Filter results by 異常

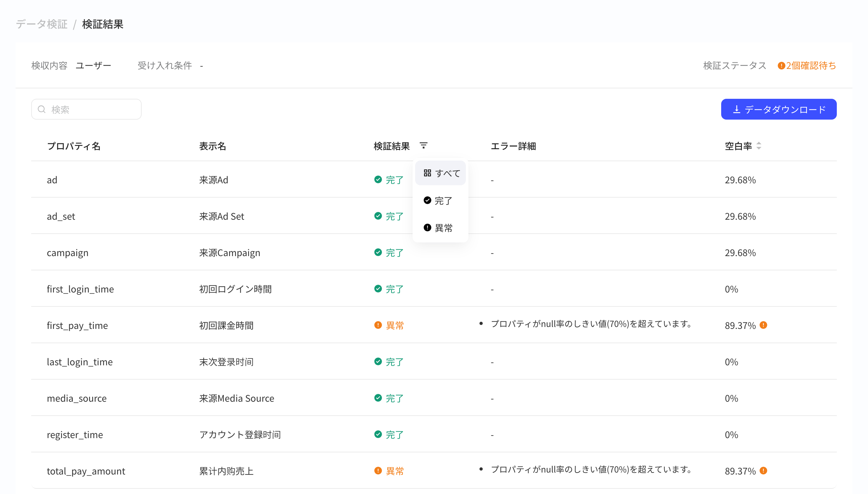440,227
